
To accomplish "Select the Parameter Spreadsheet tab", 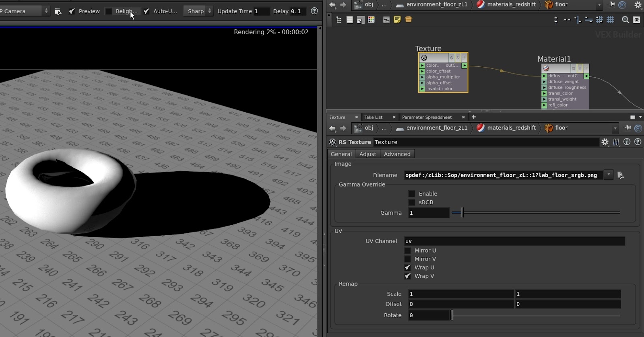I will (427, 117).
